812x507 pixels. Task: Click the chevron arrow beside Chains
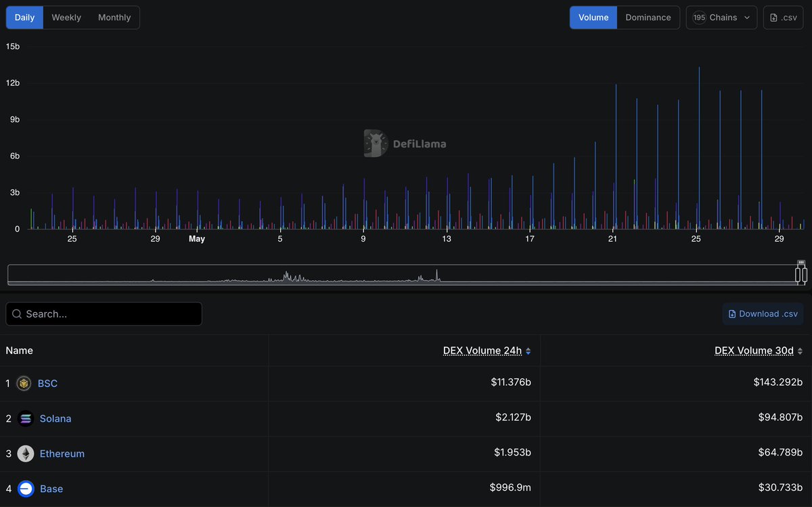[747, 18]
